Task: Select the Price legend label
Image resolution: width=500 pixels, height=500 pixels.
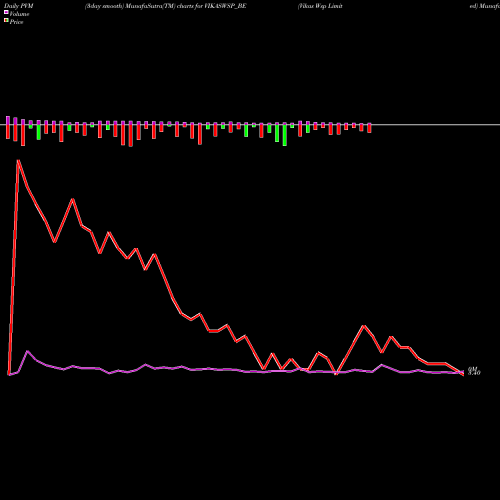Action: (x=16, y=22)
